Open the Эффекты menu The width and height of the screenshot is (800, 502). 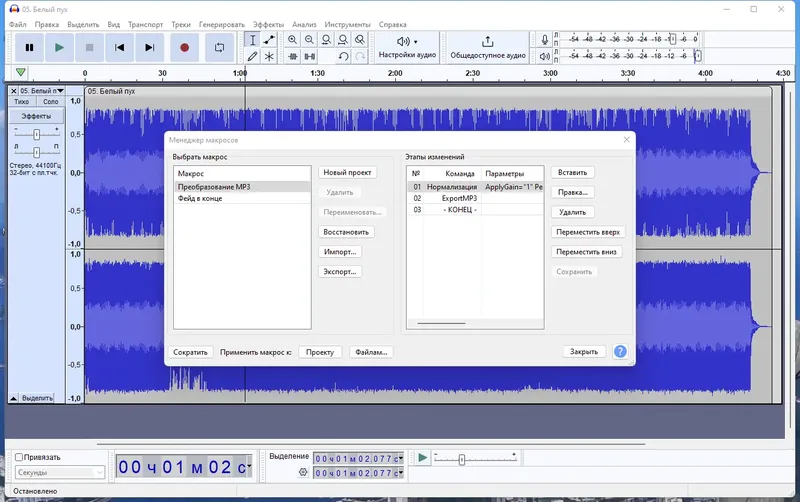268,24
